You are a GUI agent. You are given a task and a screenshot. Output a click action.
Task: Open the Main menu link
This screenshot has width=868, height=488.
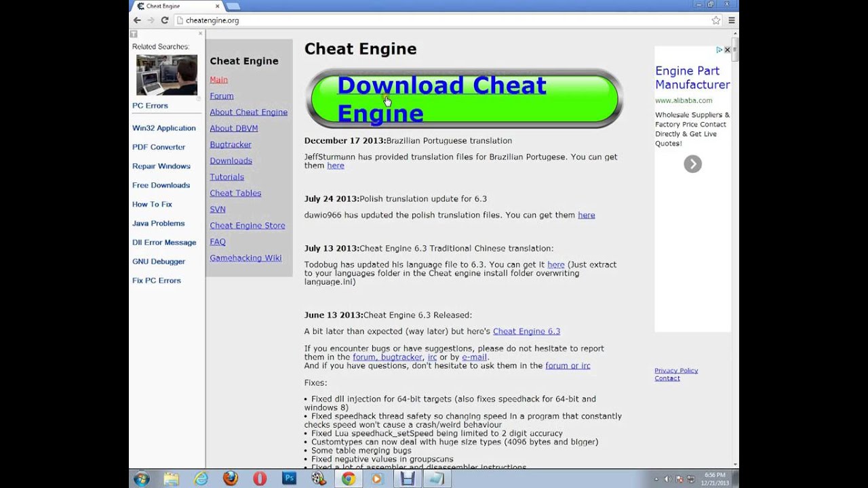(x=218, y=80)
